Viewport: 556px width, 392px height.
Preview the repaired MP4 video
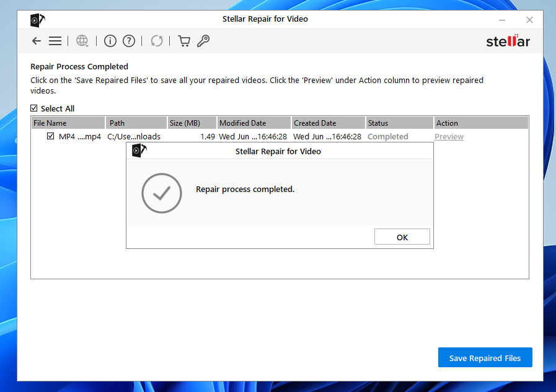[449, 137]
